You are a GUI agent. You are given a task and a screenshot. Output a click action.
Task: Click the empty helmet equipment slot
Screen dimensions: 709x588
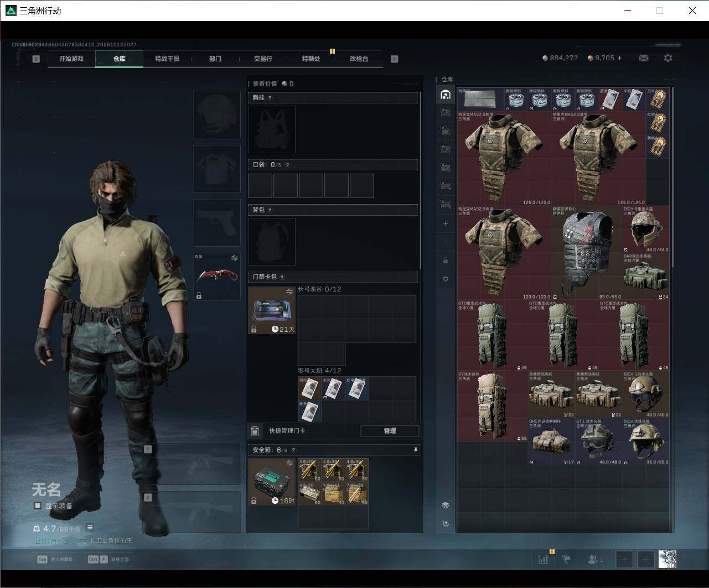point(216,115)
